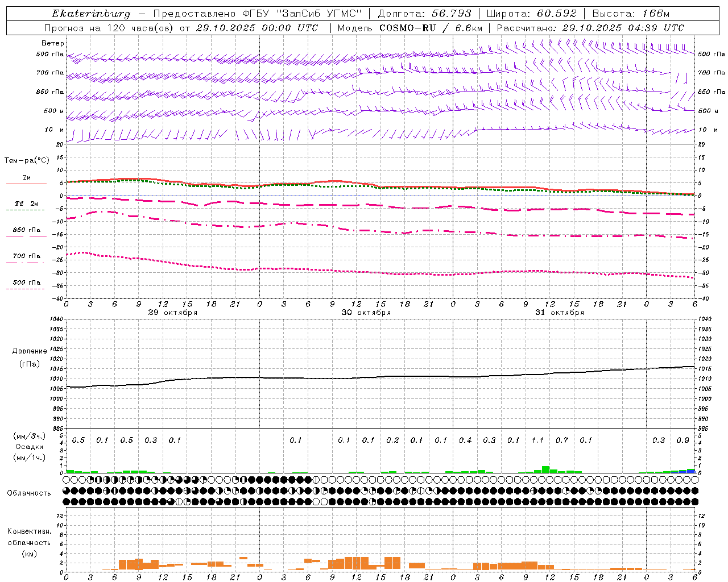The height and width of the screenshot is (582, 728).
Task: Select the 'Прогноз на 120 часа(ов)' text
Action: tap(109, 28)
